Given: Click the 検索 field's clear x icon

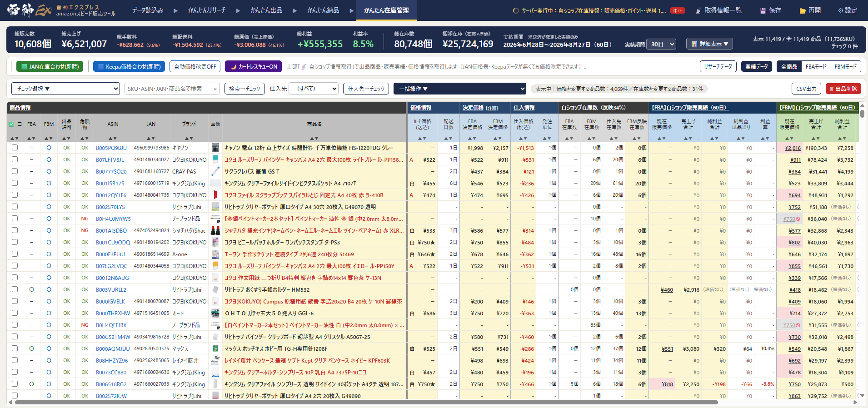Looking at the screenshot, I should click(x=215, y=89).
